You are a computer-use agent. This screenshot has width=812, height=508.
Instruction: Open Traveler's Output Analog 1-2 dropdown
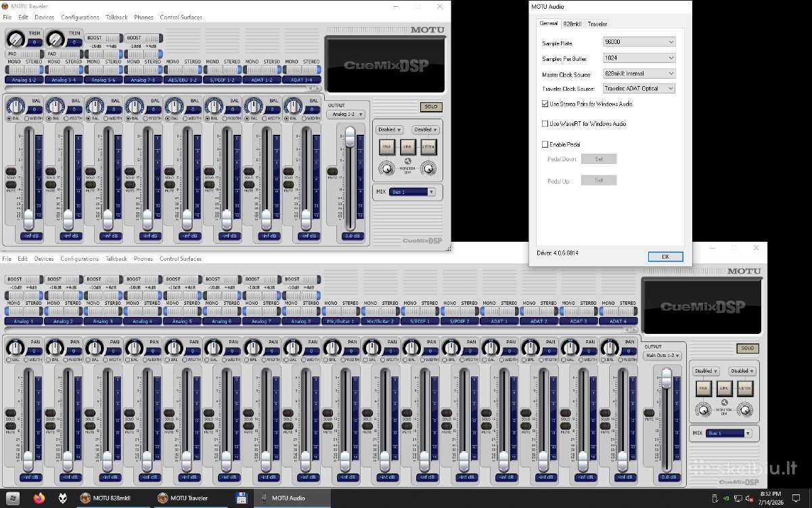click(346, 114)
